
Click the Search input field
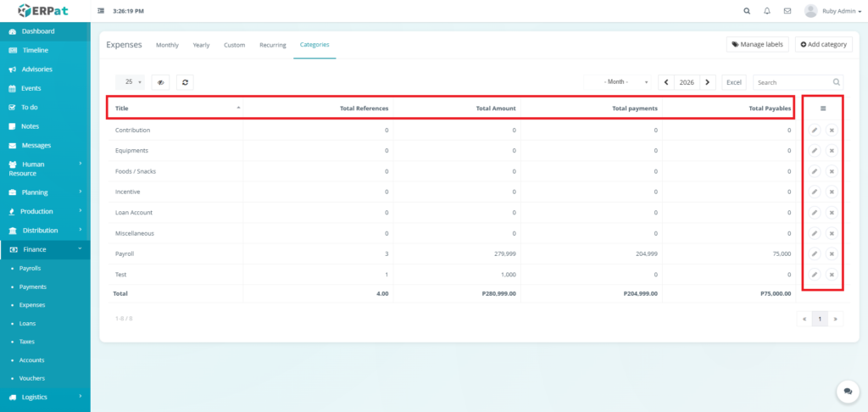click(793, 82)
